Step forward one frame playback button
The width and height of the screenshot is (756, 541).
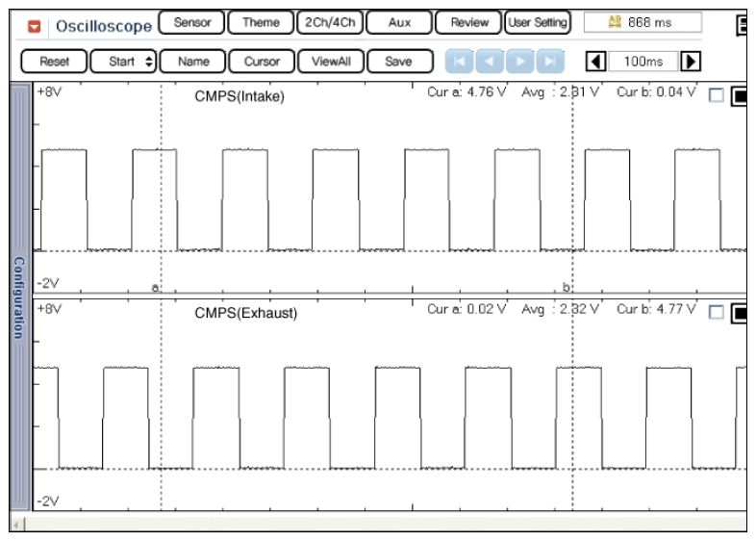(x=518, y=62)
